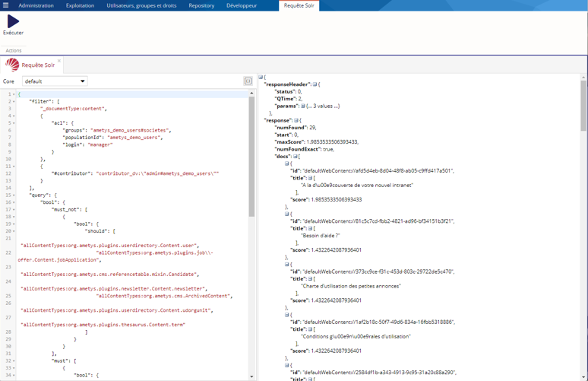Collapse the docs array node
588x381 pixels.
point(295,157)
